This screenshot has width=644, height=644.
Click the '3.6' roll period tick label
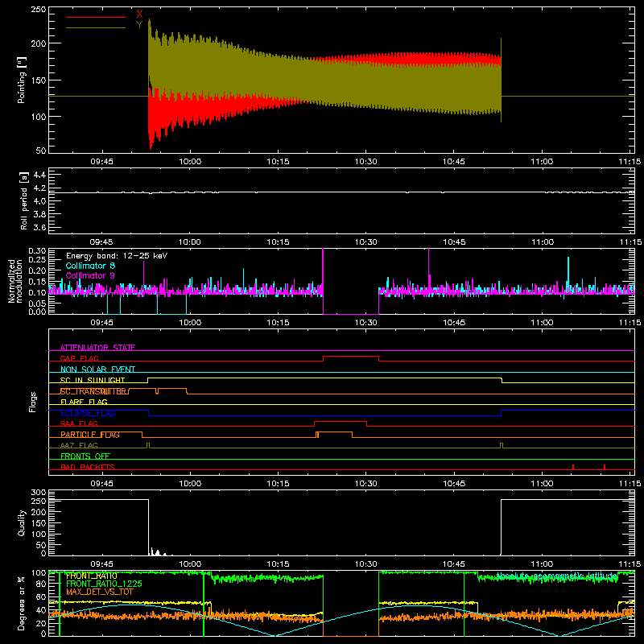pos(39,228)
